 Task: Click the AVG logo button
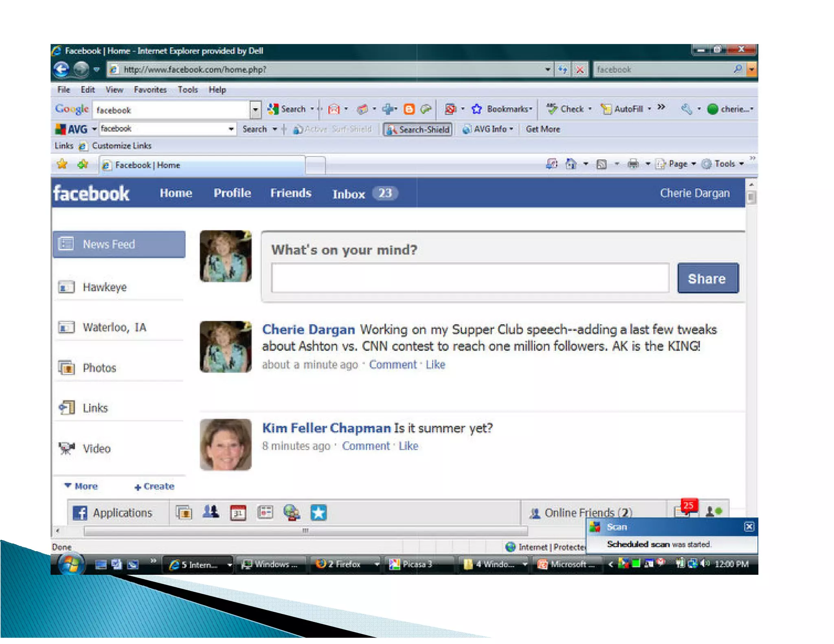tap(72, 129)
